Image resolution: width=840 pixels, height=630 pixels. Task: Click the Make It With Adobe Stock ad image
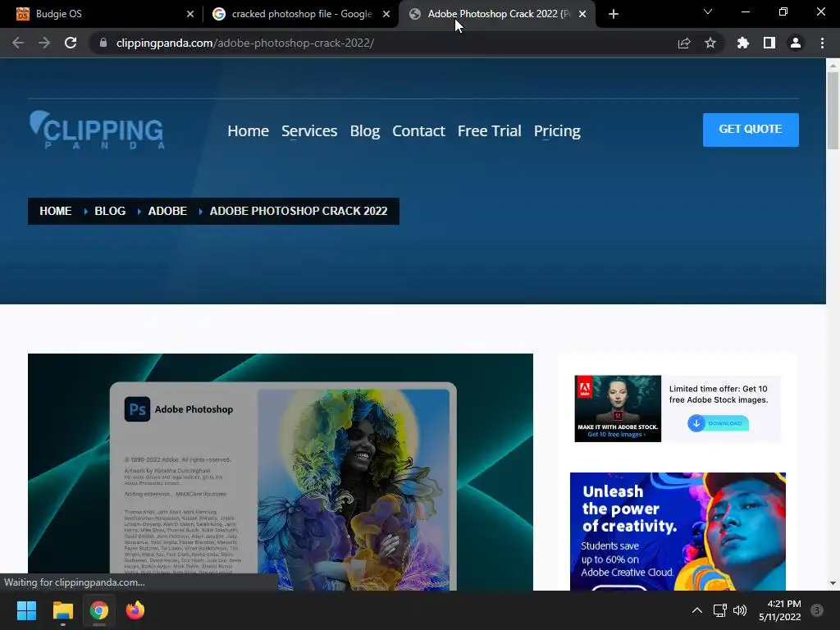[618, 409]
